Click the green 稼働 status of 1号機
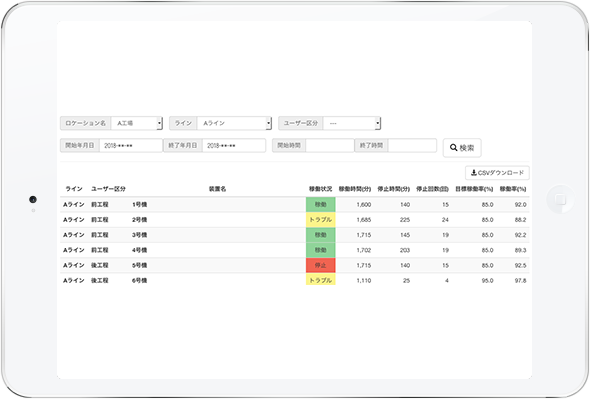The height and width of the screenshot is (399, 590). pyautogui.click(x=321, y=205)
